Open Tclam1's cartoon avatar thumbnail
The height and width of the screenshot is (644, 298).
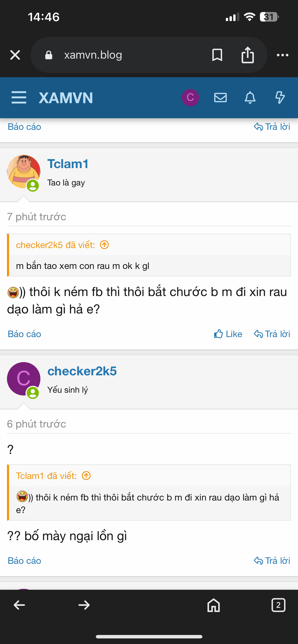click(x=23, y=172)
